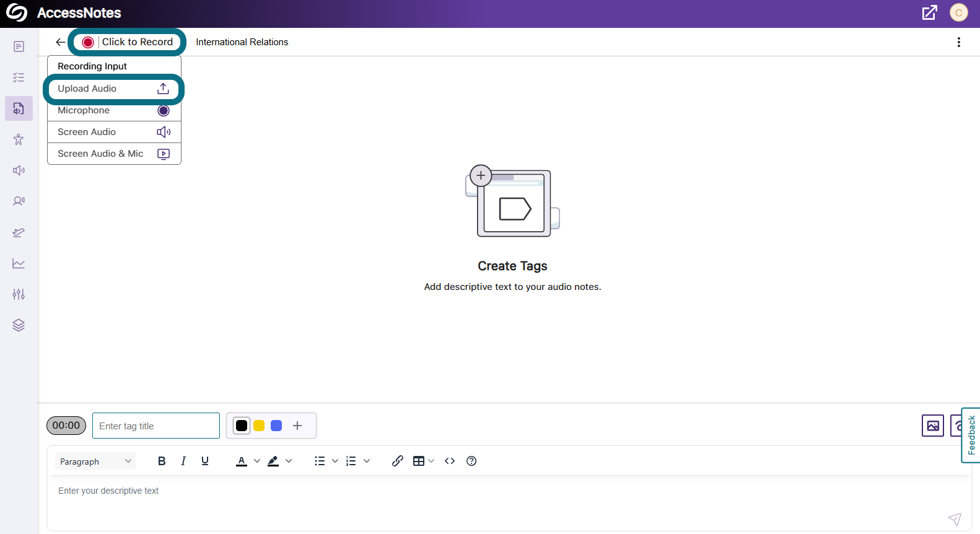Open the accessibility star-figure sidebar icon
The image size is (980, 534).
tap(19, 139)
